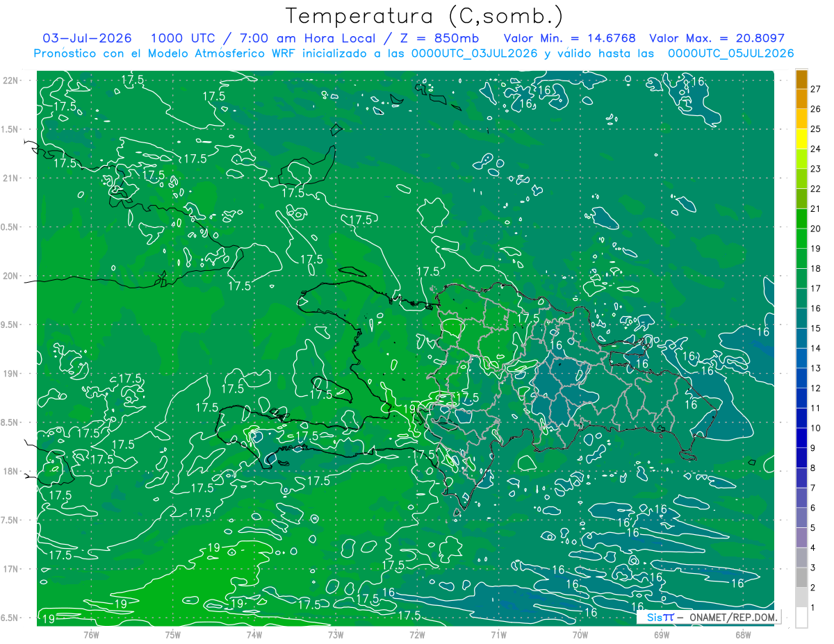Screen dimensions: 834x644
Task: Click the legend value 7
Action: (x=814, y=488)
